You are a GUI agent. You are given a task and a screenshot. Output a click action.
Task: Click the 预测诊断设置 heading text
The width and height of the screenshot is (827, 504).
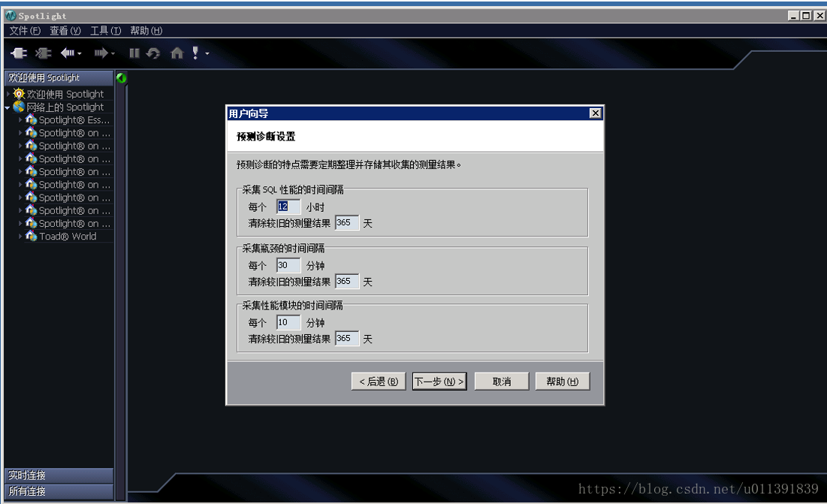(x=266, y=137)
